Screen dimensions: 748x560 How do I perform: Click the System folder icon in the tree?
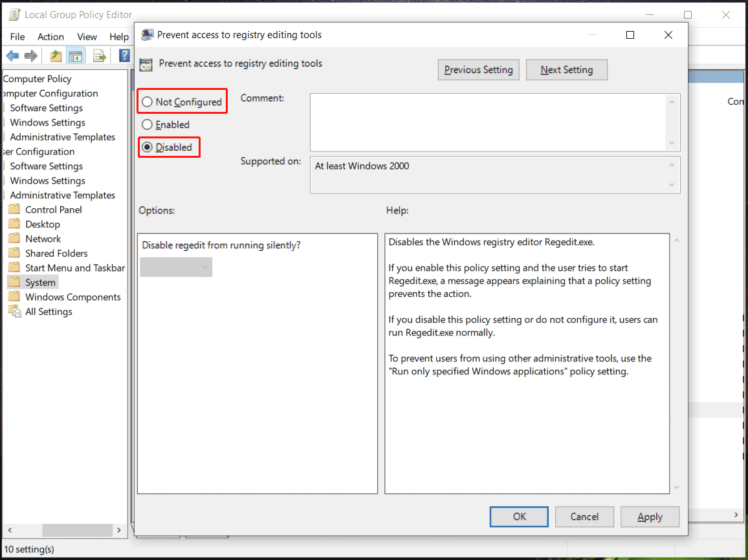click(x=14, y=282)
